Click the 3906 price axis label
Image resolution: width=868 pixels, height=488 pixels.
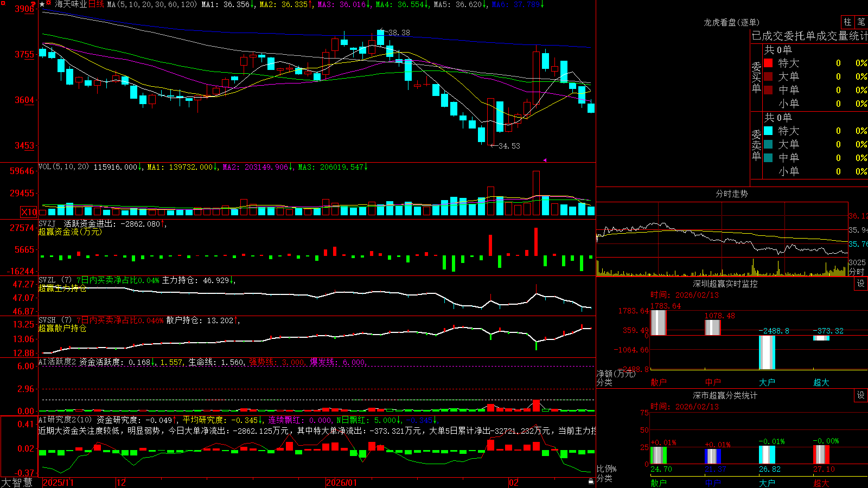[24, 9]
